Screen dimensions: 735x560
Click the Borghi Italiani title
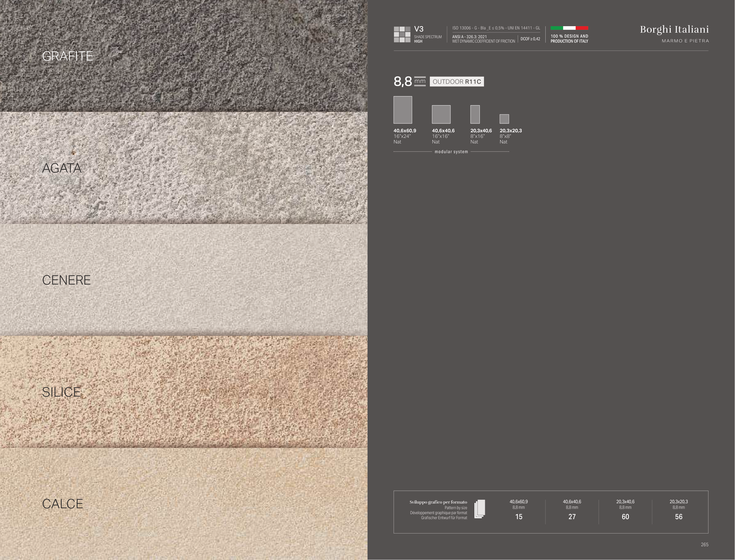[x=674, y=30]
